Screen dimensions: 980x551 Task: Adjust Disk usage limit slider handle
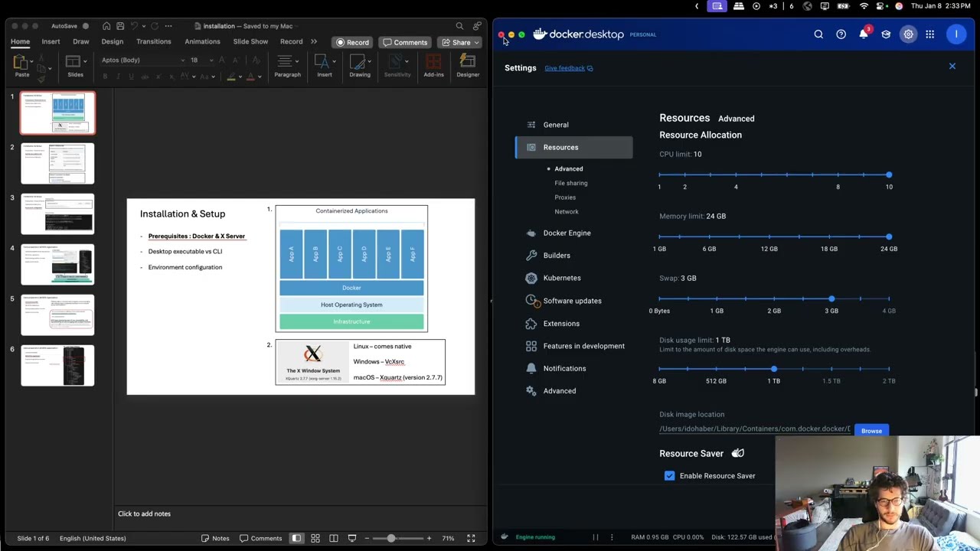tap(774, 369)
